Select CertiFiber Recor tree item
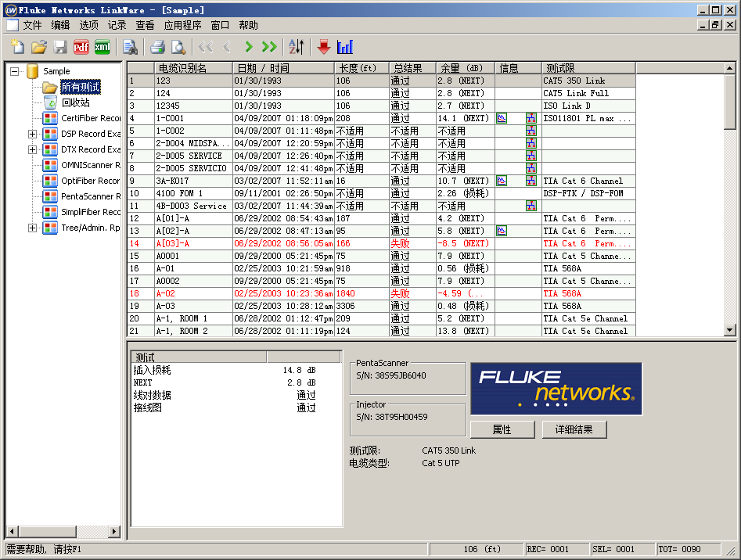The height and width of the screenshot is (560, 741). (x=90, y=118)
